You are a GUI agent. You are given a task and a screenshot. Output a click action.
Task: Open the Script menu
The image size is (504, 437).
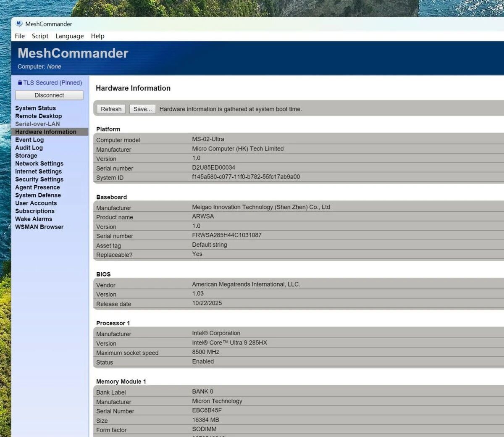pyautogui.click(x=40, y=36)
